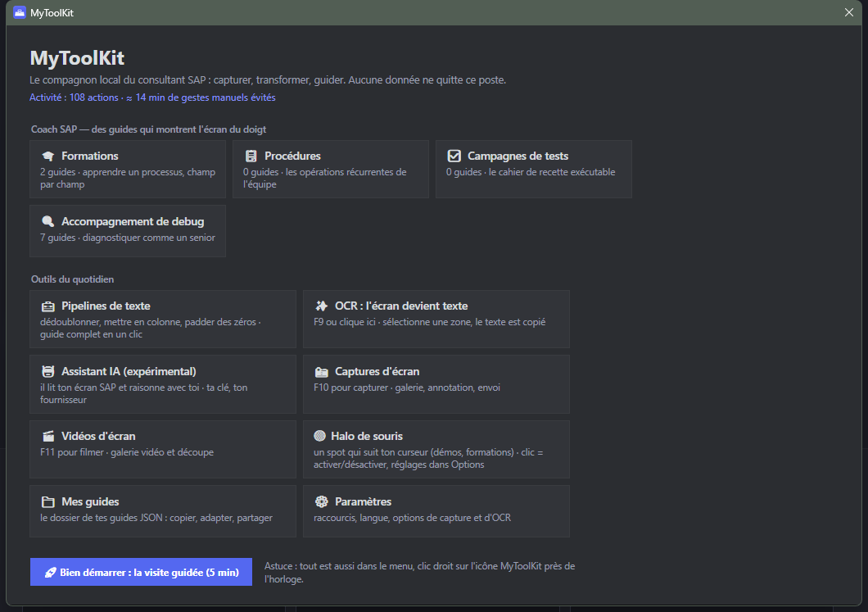Open the Mes guides folder title

90,501
